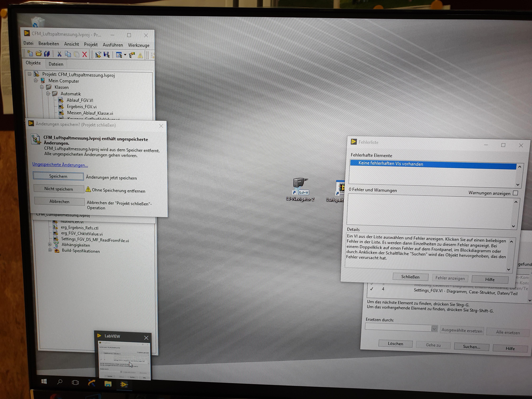
Task: Expand Build-Spezifikationen tree node
Action: click(50, 250)
